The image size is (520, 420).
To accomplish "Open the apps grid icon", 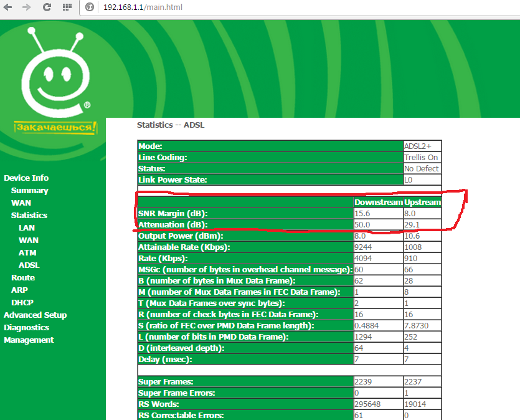I will click(67, 7).
